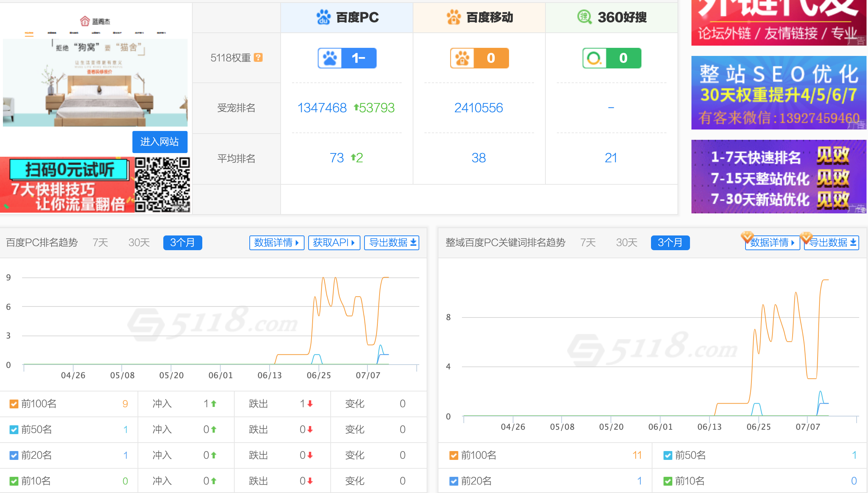Click the Baidu mobile weight badge 0
The image size is (868, 493).
tap(479, 58)
